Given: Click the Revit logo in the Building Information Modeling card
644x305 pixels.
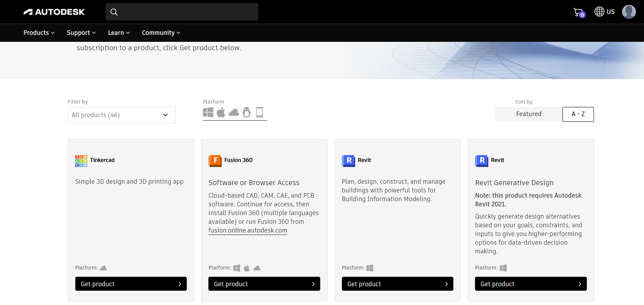Looking at the screenshot, I should click(348, 161).
